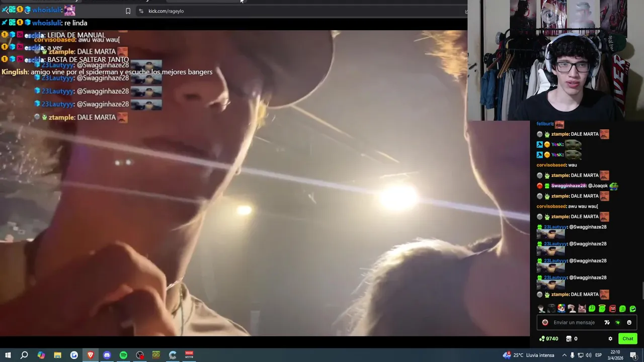Click the microphone tray icon
The image size is (644, 362).
pyautogui.click(x=572, y=355)
